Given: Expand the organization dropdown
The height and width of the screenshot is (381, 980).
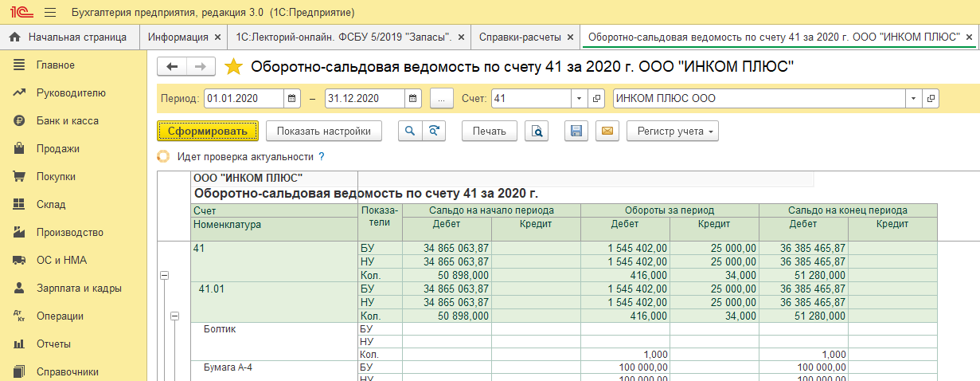Looking at the screenshot, I should (913, 99).
